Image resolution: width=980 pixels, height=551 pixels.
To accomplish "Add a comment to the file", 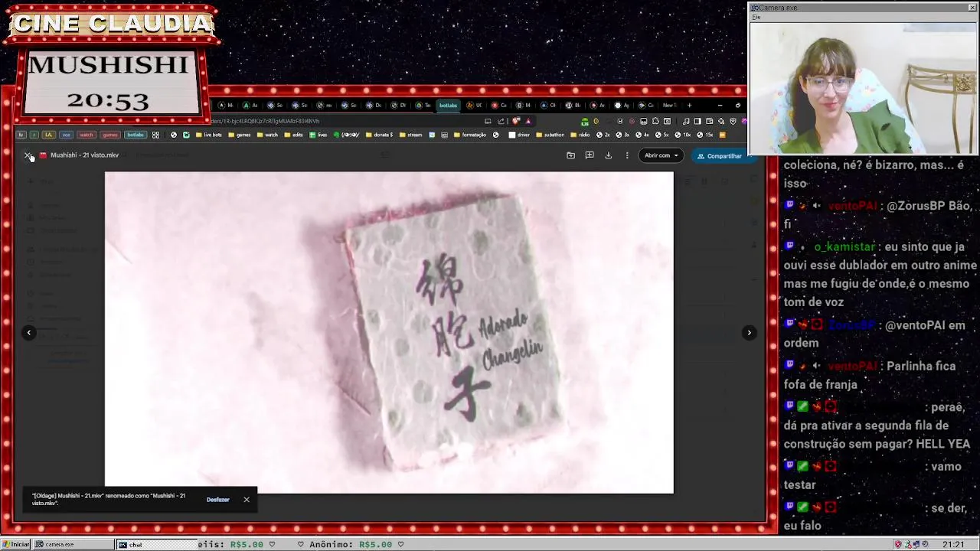I will coord(589,155).
